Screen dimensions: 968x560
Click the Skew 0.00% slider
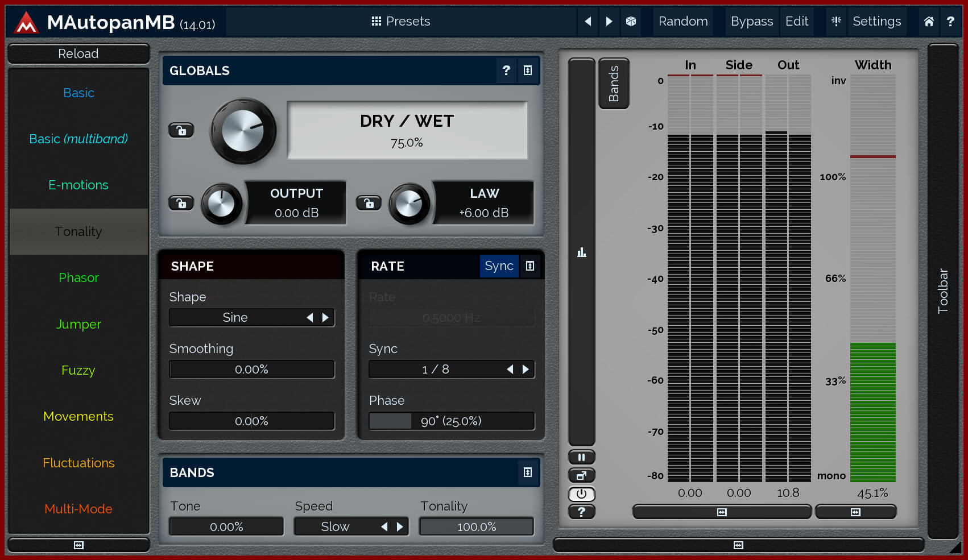[x=252, y=421]
